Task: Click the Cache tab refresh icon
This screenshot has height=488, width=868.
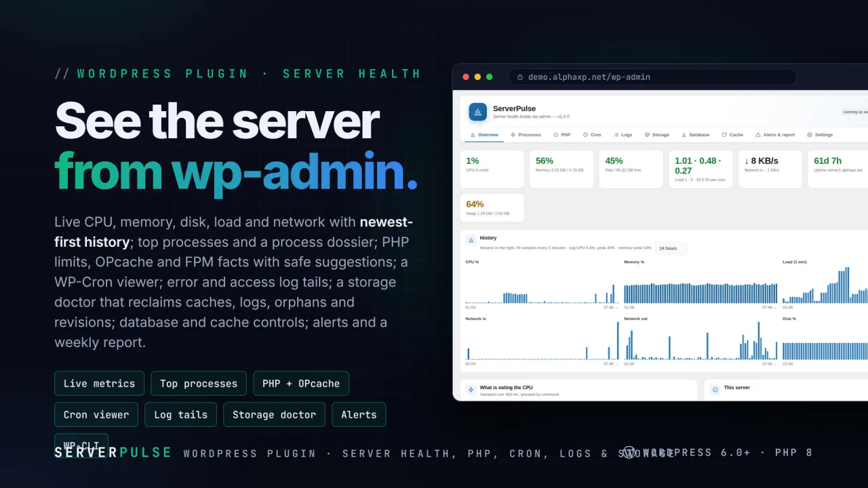Action: pos(724,135)
